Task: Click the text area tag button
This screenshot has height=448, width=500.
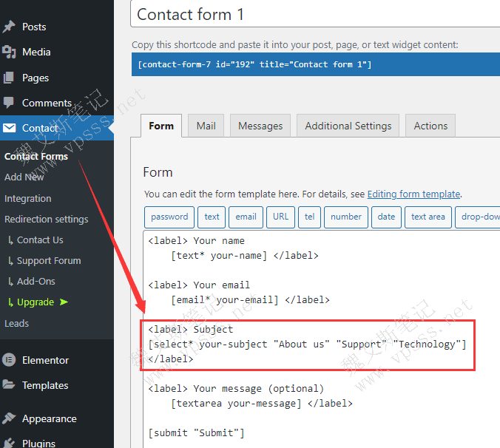Action: click(428, 217)
